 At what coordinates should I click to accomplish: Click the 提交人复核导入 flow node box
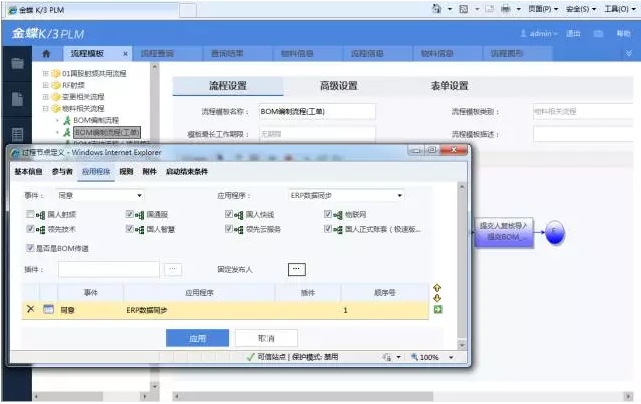[504, 232]
